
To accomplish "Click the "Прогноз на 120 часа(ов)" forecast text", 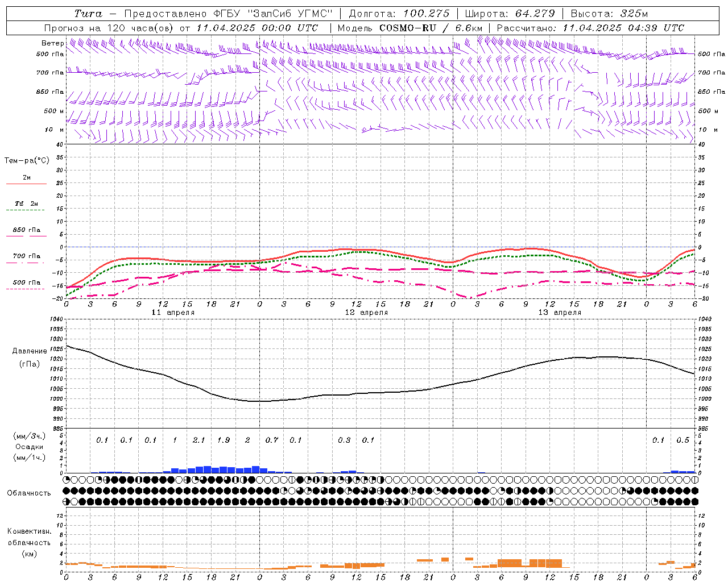I will (x=110, y=28).
